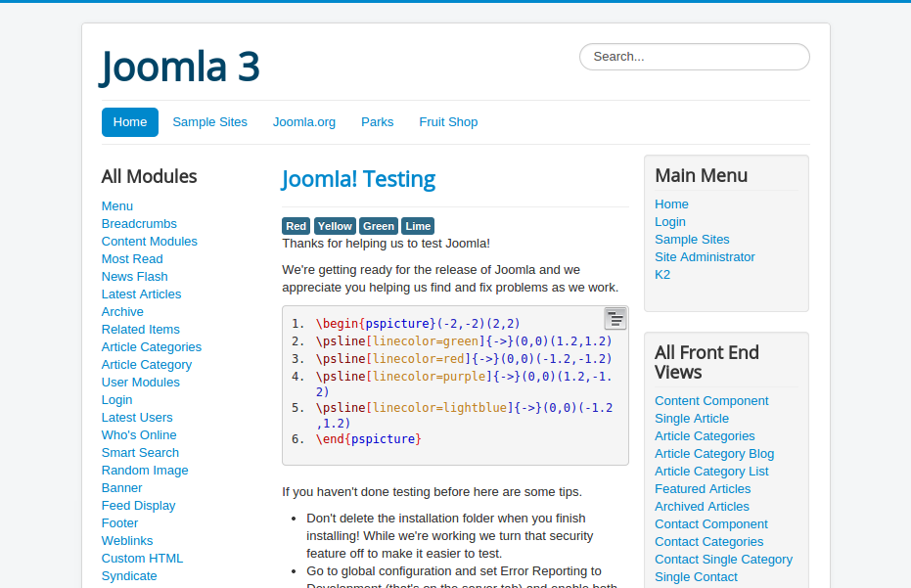Click the Joomla 3 site title

(x=180, y=67)
